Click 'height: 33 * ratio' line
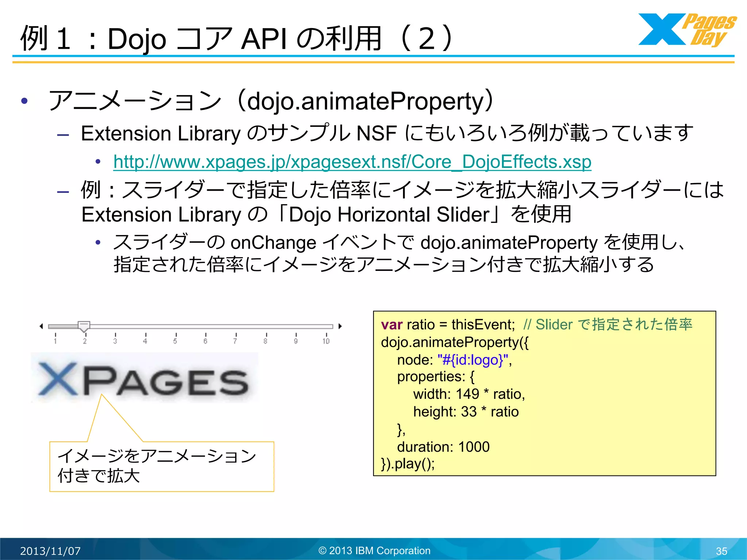 coord(466,412)
